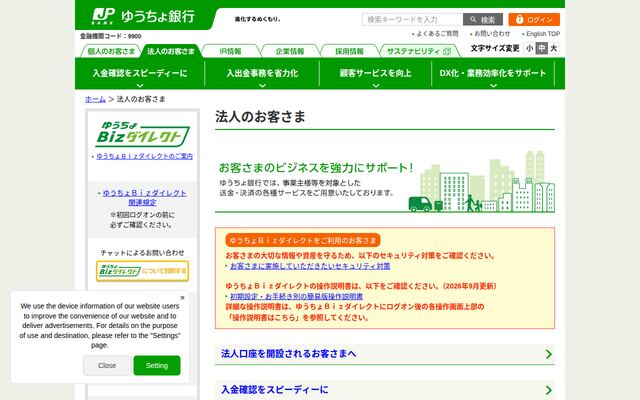The width and height of the screenshot is (640, 400).
Task: Open the orange login button
Action: [x=534, y=19]
